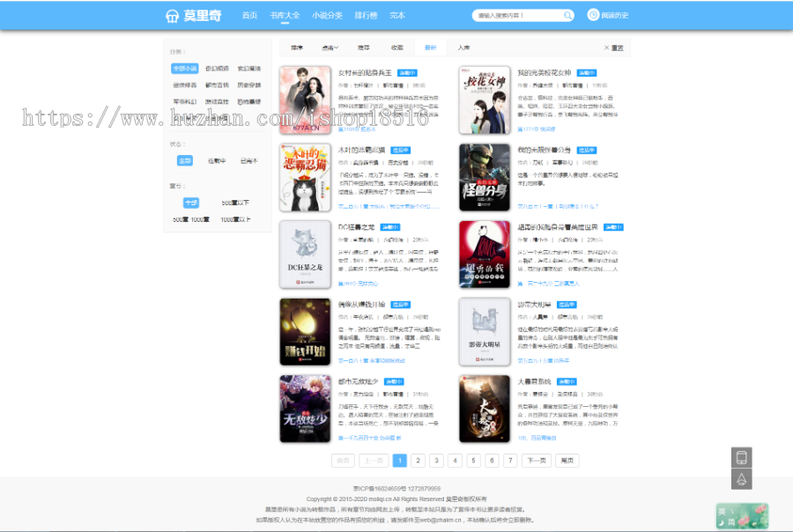Screen dimensions: 793x532
Task: Open DC狂暴之龙 book cover
Action: click(x=305, y=255)
